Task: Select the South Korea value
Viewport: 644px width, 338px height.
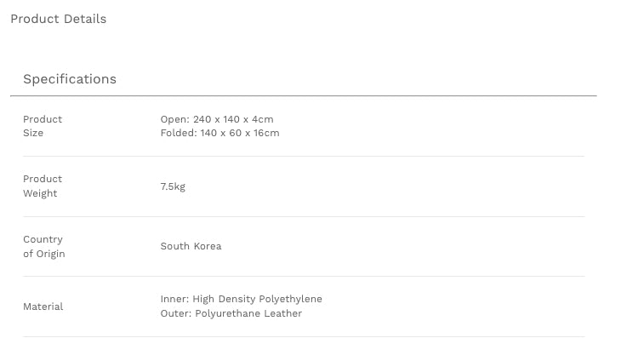Action: coord(191,246)
